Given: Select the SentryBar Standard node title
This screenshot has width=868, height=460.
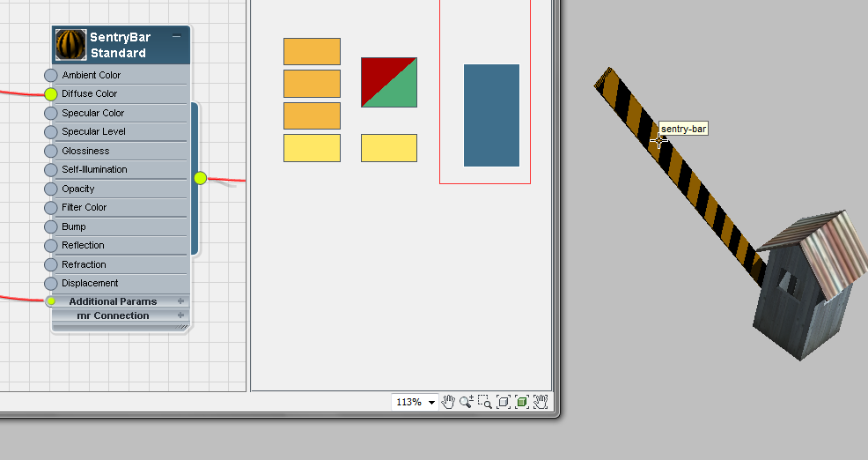Looking at the screenshot, I should click(x=120, y=45).
